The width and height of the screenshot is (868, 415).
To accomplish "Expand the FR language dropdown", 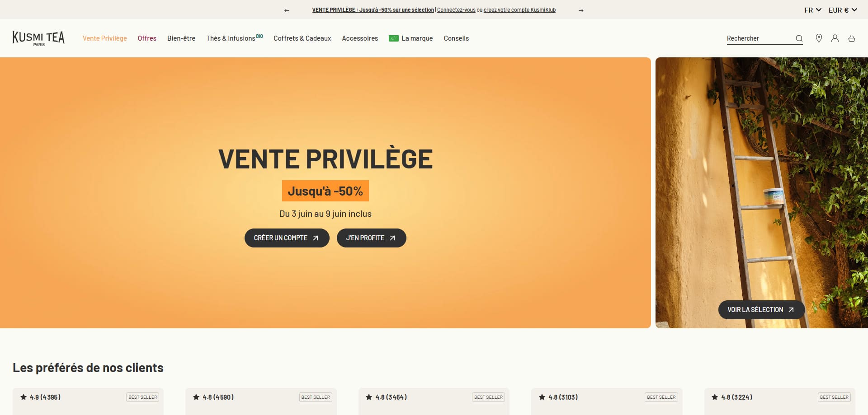I will 813,10.
